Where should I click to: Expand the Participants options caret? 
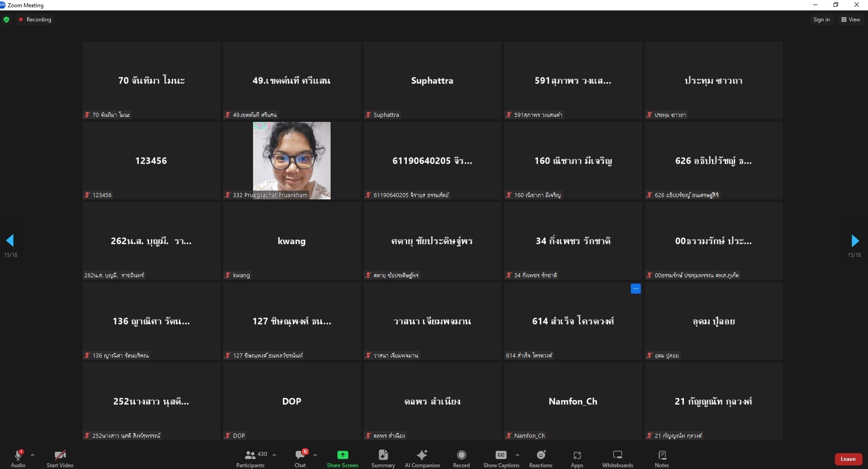(274, 455)
